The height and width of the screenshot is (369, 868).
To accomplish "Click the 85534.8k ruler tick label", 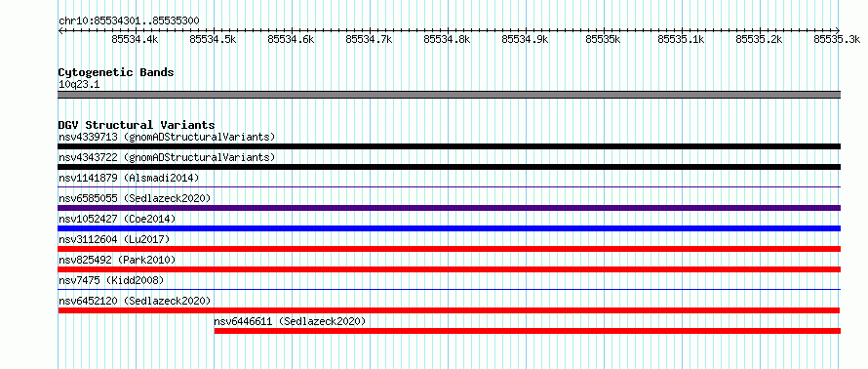I will (x=447, y=39).
